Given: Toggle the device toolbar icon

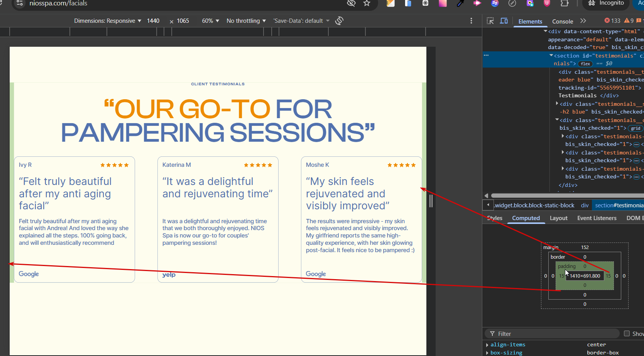Looking at the screenshot, I should pos(504,21).
